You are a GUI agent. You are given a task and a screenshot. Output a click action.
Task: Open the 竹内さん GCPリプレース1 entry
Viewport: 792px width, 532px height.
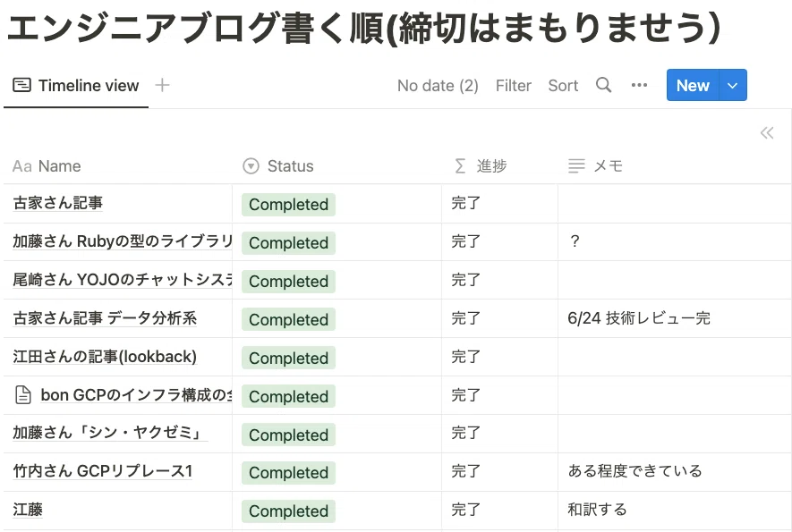tap(103, 471)
